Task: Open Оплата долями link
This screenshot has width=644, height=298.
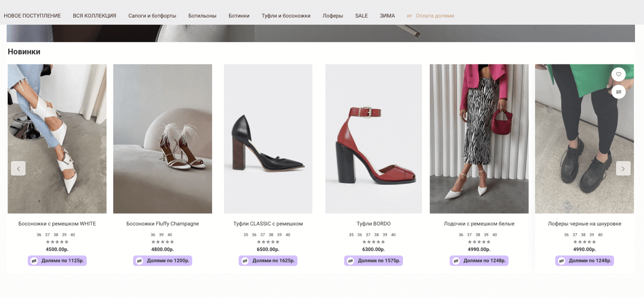Action: coord(435,16)
